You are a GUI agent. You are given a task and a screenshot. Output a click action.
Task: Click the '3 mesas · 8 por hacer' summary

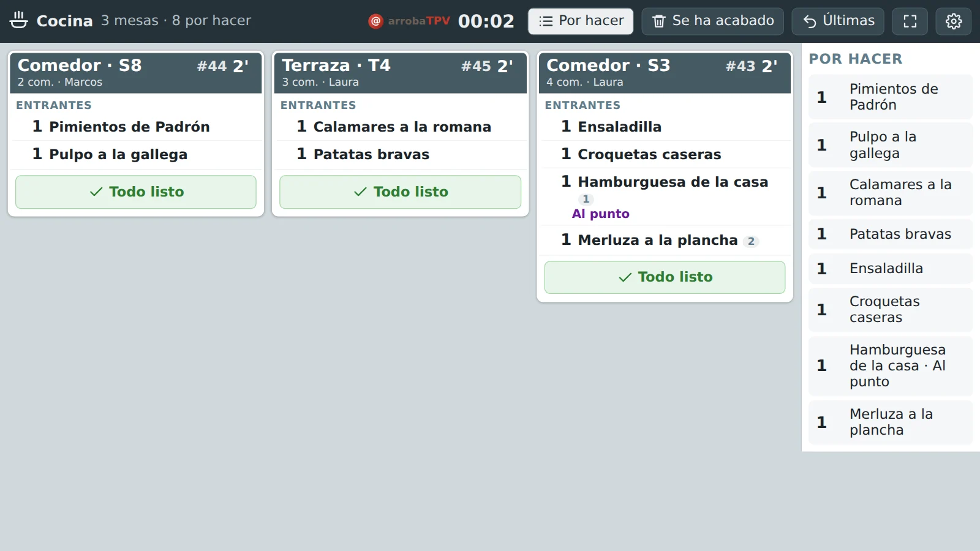tap(176, 21)
